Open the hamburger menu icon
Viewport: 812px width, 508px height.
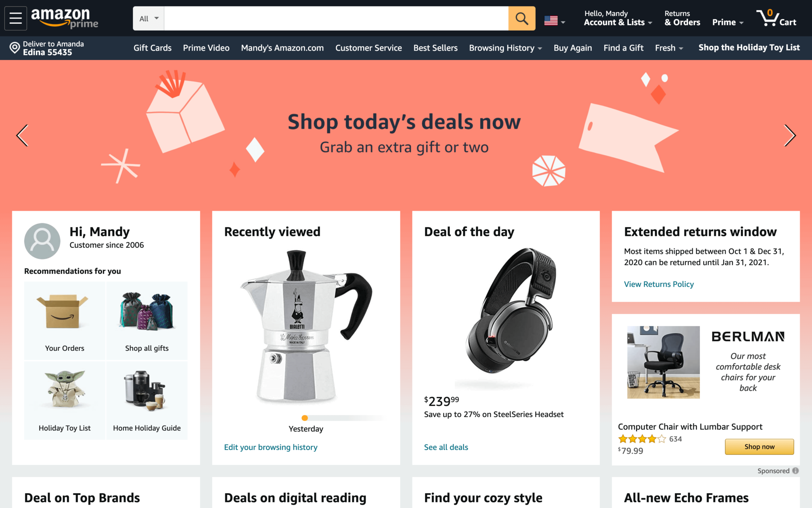16,18
